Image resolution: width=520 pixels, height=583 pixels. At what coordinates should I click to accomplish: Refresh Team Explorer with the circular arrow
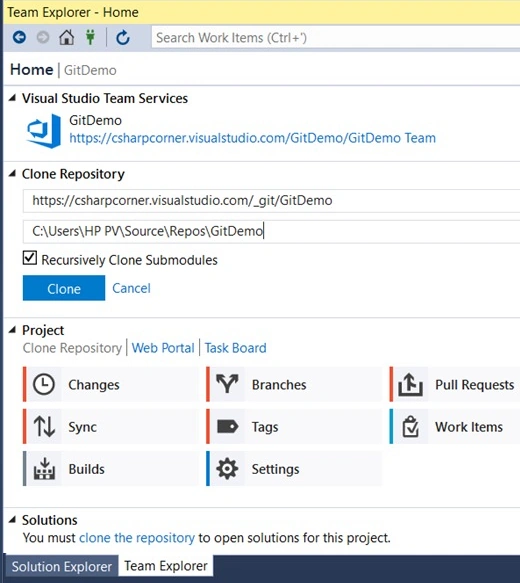point(123,38)
